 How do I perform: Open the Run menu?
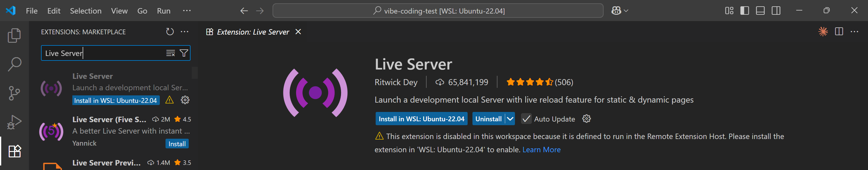point(164,11)
